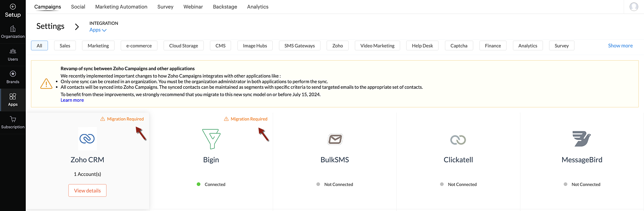
Task: Click BulkSMS Not Connected status
Action: point(335,184)
